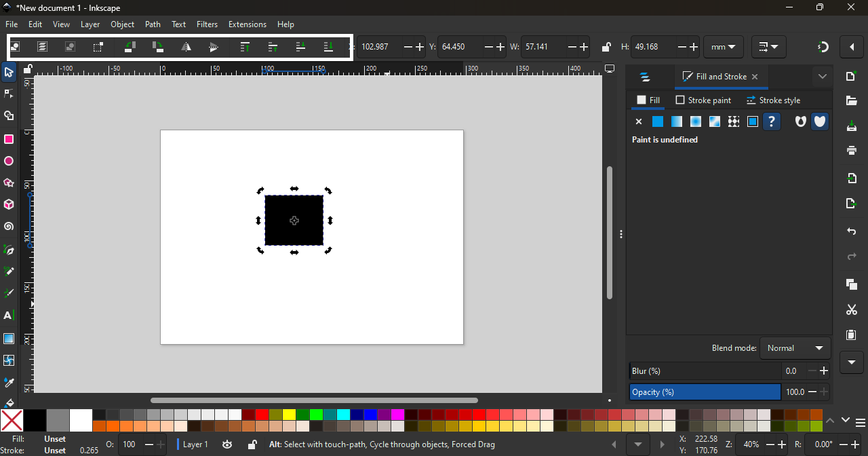This screenshot has width=868, height=456.
Task: Pick the Linear gradient fill type
Action: pos(677,122)
